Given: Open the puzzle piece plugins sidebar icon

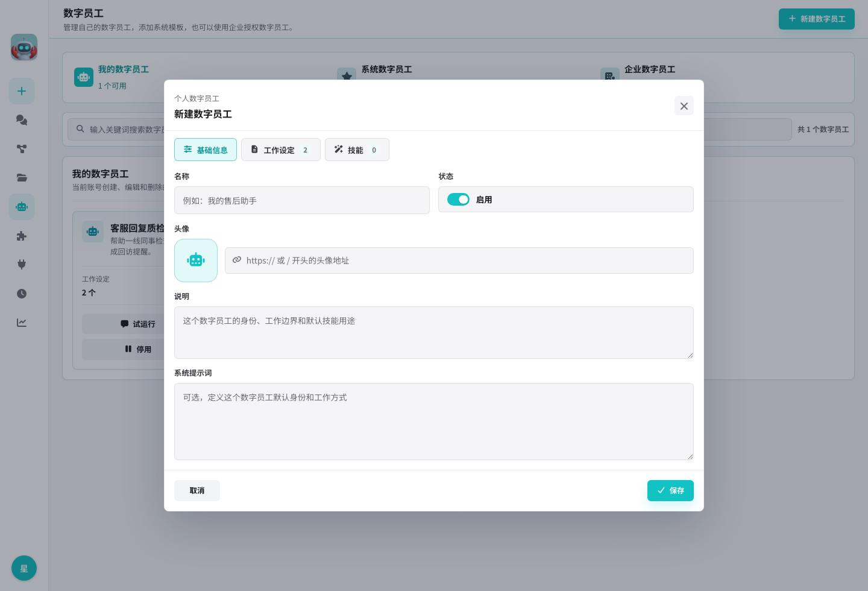Looking at the screenshot, I should pyautogui.click(x=22, y=236).
